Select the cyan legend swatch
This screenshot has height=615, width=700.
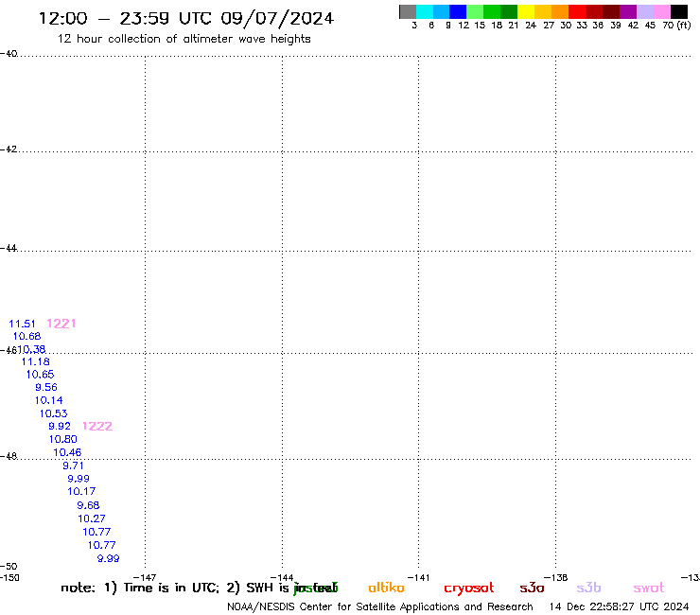pos(425,11)
